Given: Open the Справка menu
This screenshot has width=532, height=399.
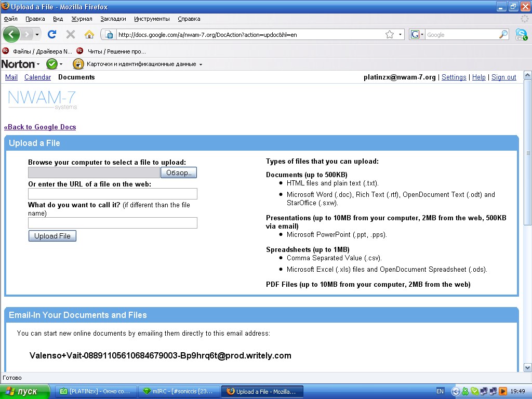Looking at the screenshot, I should click(189, 19).
